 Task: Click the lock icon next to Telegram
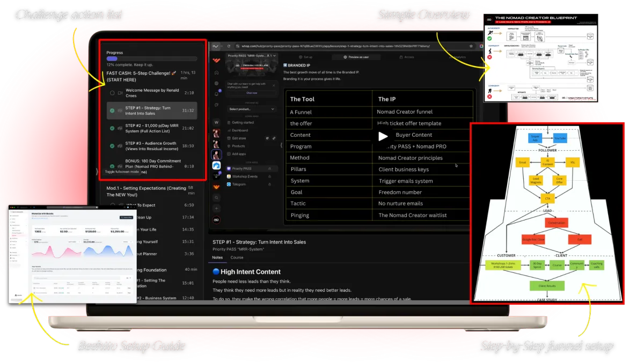(269, 184)
